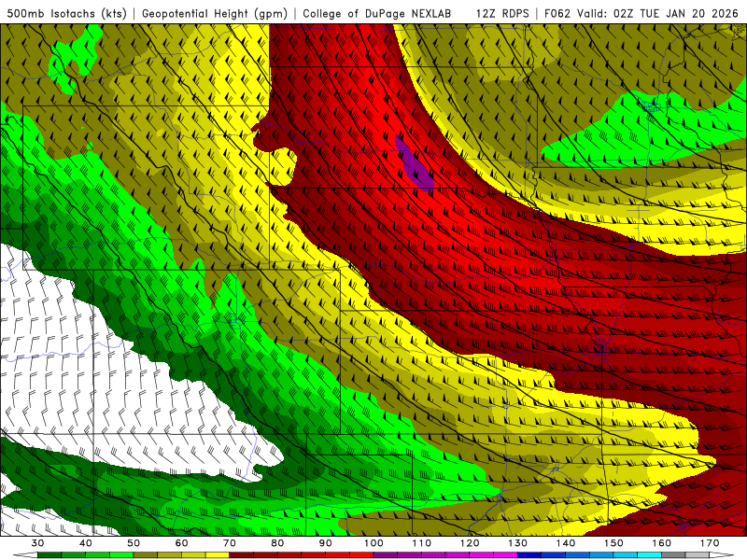Click the legend value 80
The image size is (747, 560).
click(x=277, y=543)
